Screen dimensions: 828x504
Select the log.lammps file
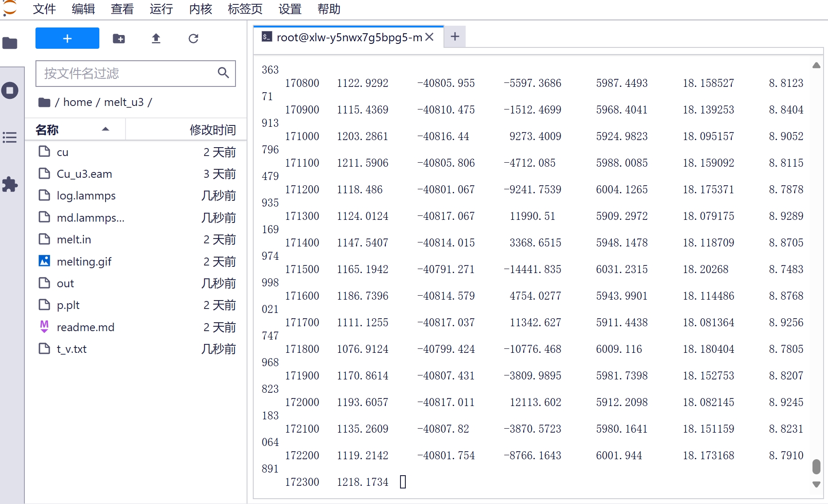point(86,195)
